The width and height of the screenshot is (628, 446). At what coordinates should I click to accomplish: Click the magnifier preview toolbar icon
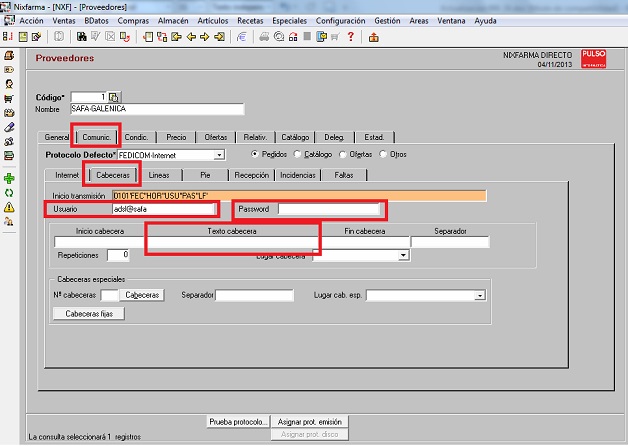pyautogui.click(x=279, y=37)
